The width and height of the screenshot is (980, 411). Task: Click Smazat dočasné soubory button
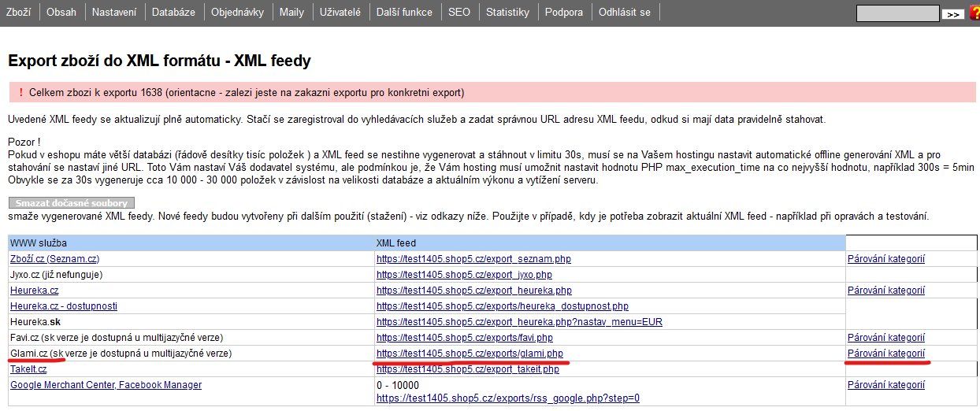[x=72, y=203]
